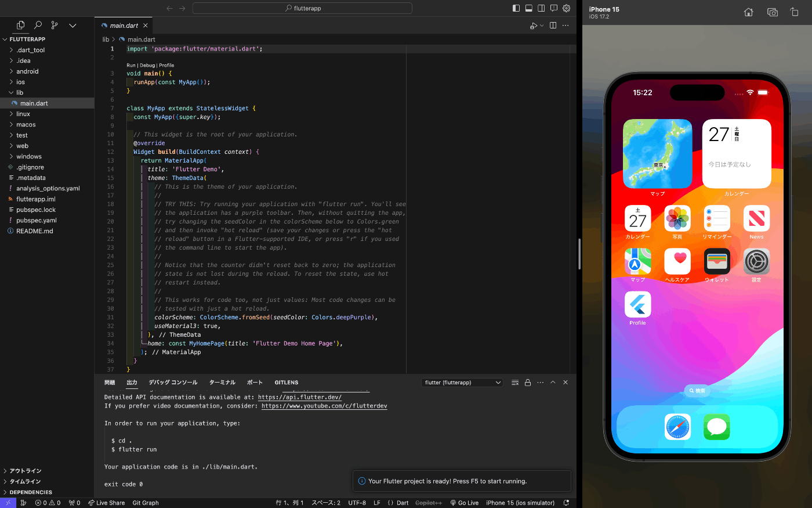Open editor More Actions ellipsis
Image resolution: width=812 pixels, height=508 pixels.
[565, 26]
